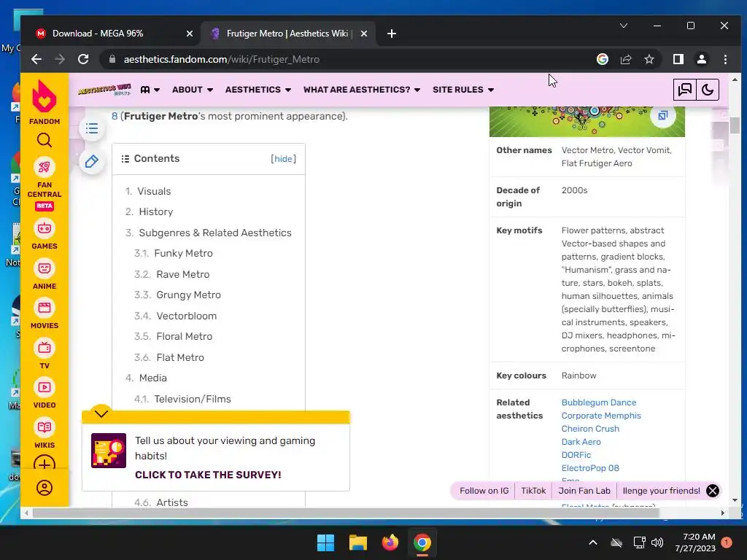Open the Bubblegum Dance link
The width and height of the screenshot is (747, 560).
point(598,402)
